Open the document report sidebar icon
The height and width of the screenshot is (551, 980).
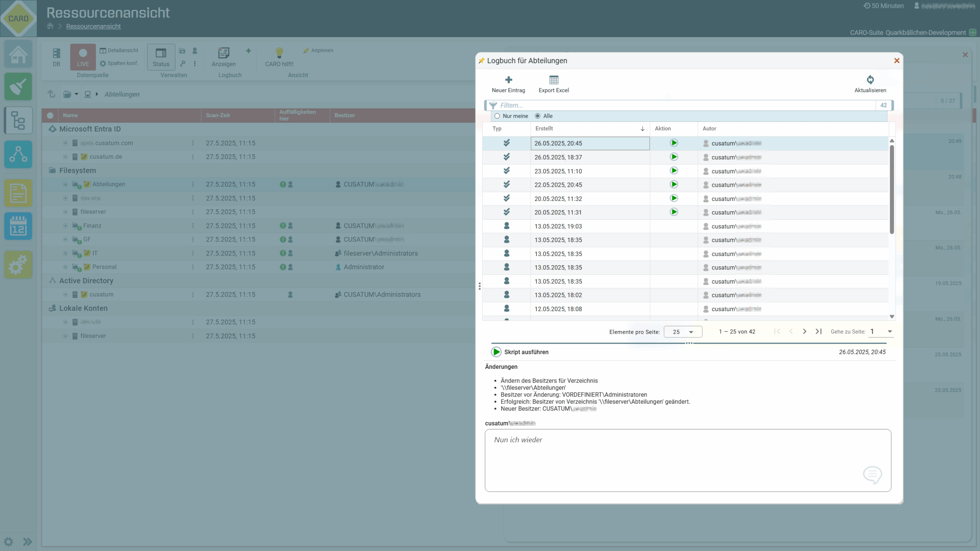pos(18,192)
